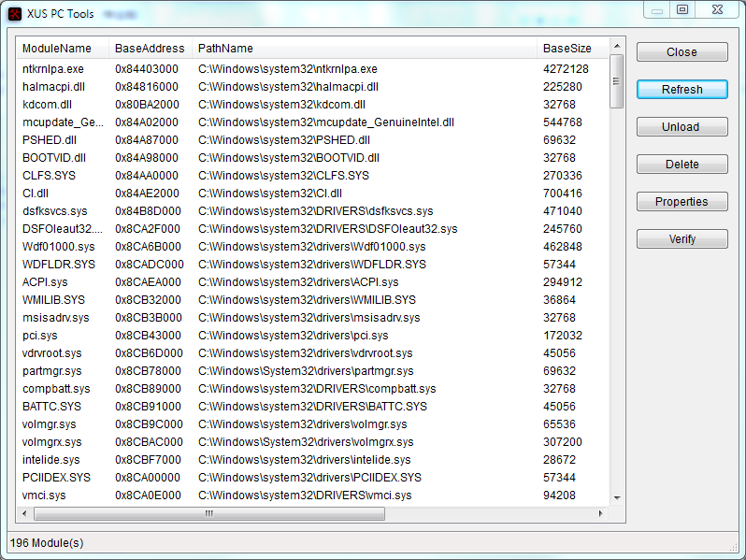Select the kdcom.dll module row
Screen dimensions: 746x560
pyautogui.click(x=312, y=105)
